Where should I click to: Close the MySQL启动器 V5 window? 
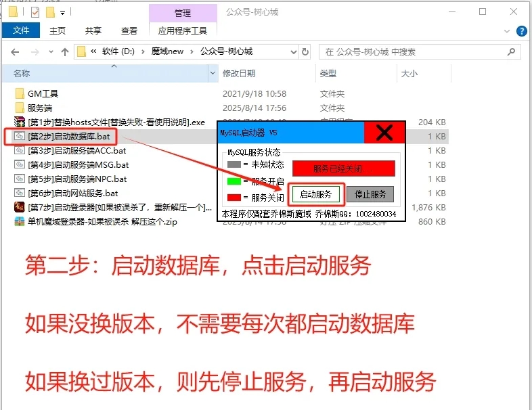[384, 133]
